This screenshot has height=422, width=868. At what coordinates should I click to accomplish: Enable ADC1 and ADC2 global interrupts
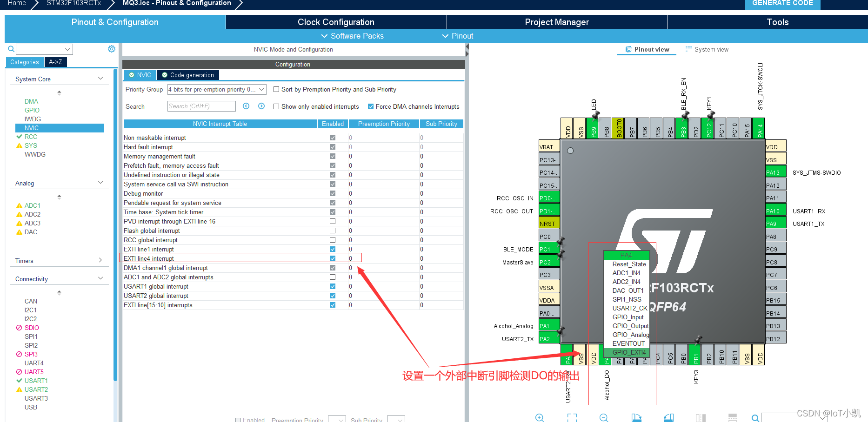coord(333,277)
